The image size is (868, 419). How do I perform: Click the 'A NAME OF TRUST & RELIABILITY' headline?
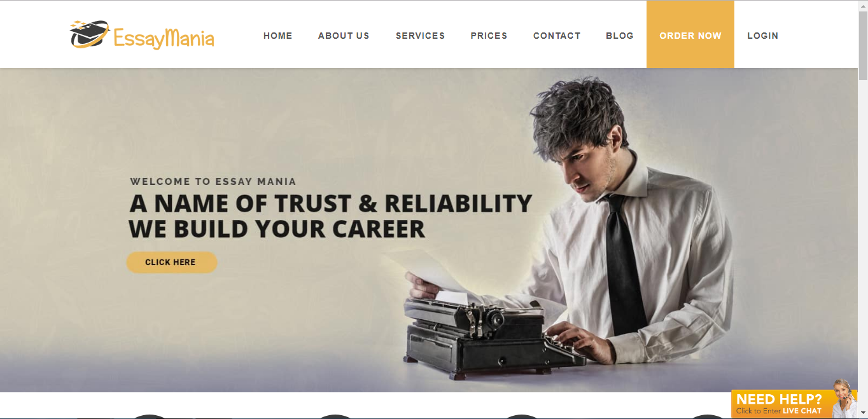pyautogui.click(x=331, y=203)
